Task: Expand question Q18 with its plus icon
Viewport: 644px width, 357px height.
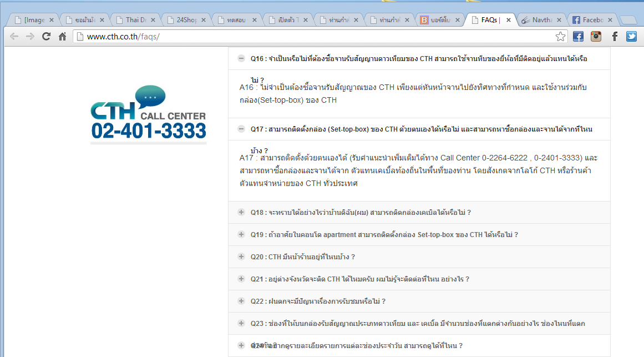Action: point(241,212)
